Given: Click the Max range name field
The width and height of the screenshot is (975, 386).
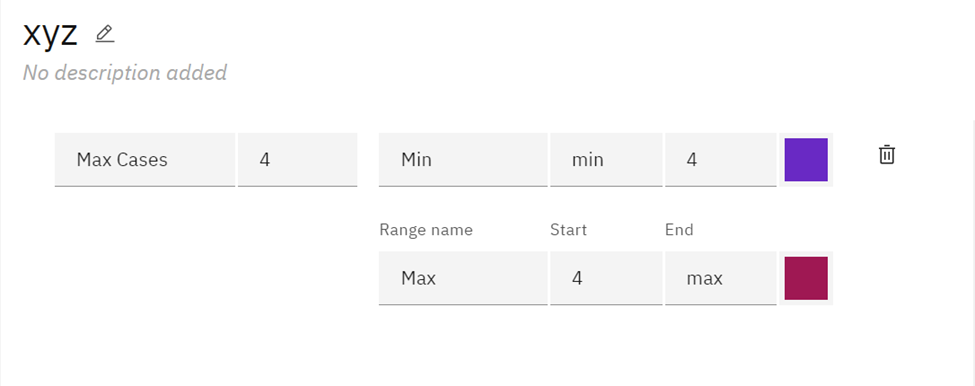Looking at the screenshot, I should click(463, 278).
